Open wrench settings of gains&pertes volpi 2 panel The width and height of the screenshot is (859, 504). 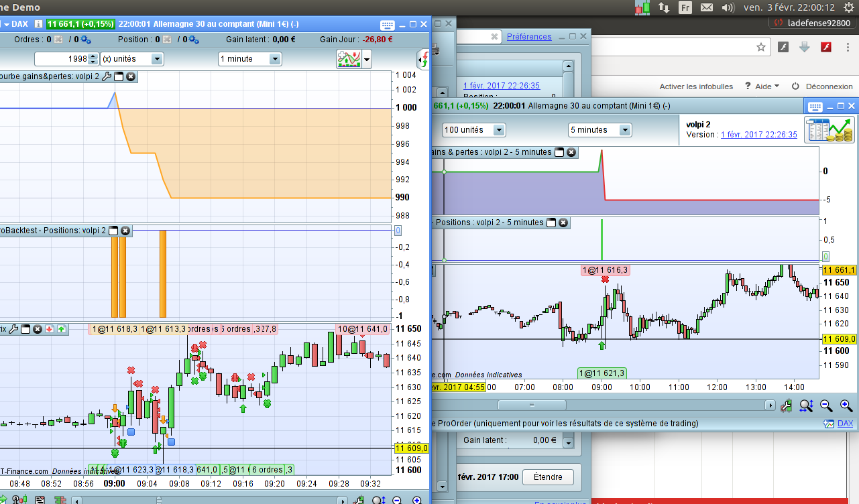[106, 76]
